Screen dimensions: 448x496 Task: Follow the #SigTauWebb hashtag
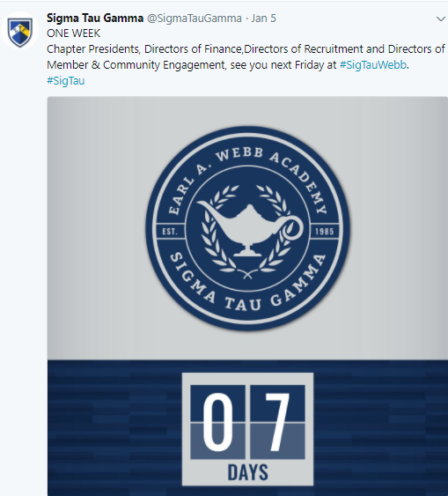point(373,65)
